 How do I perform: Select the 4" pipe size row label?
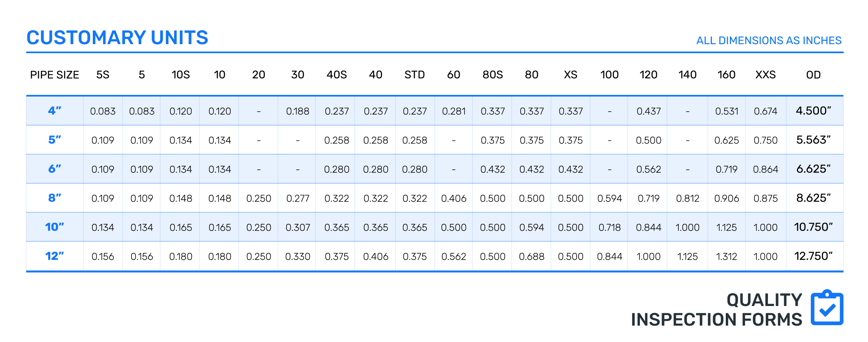pyautogui.click(x=55, y=110)
